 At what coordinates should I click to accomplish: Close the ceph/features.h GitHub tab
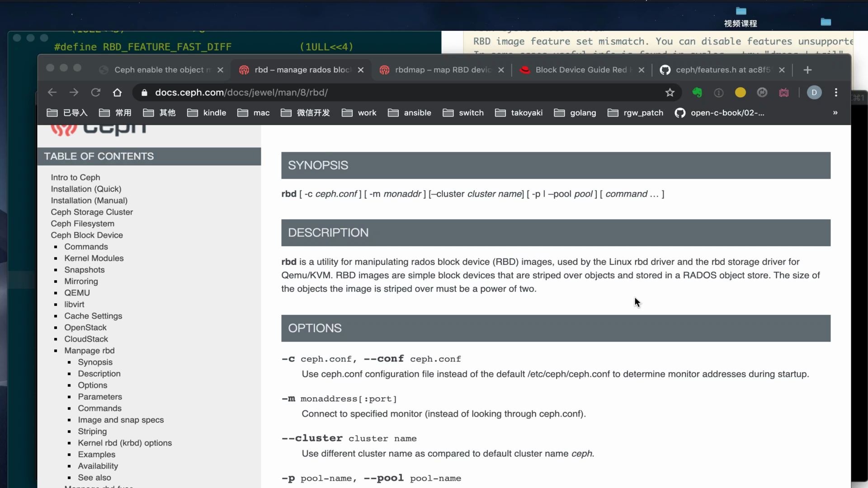pyautogui.click(x=782, y=70)
